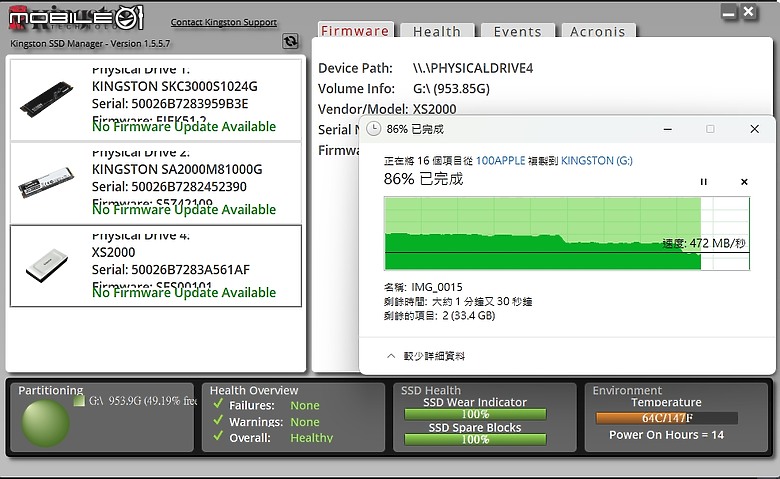Minimize the copy progress dialog

click(668, 129)
